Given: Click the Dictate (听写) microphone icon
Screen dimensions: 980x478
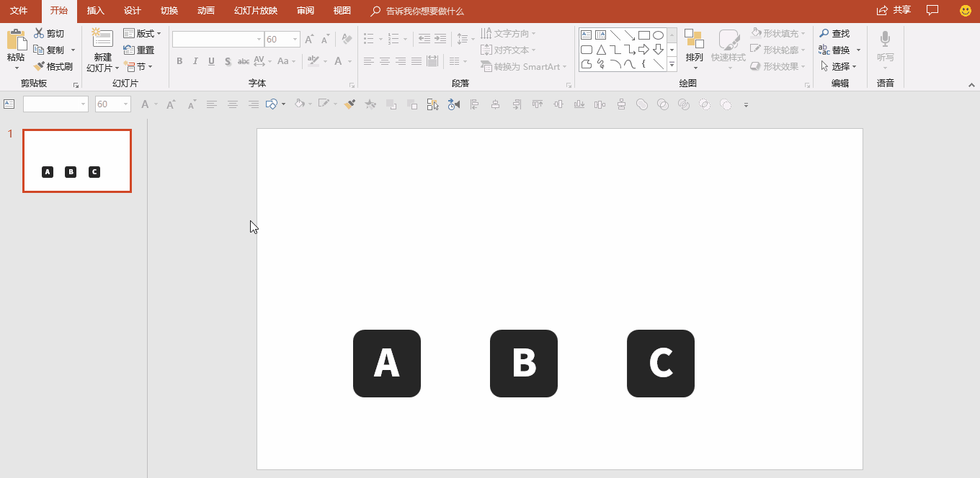Looking at the screenshot, I should 885,40.
